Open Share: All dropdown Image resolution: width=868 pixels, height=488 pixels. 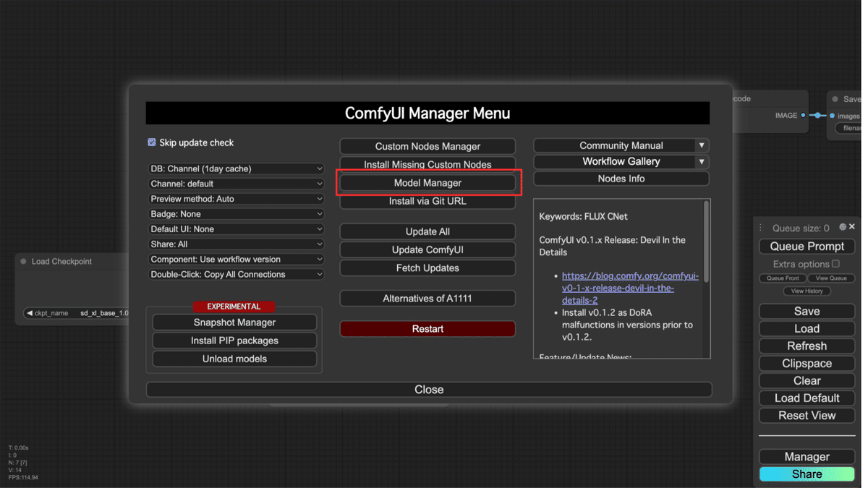[236, 244]
